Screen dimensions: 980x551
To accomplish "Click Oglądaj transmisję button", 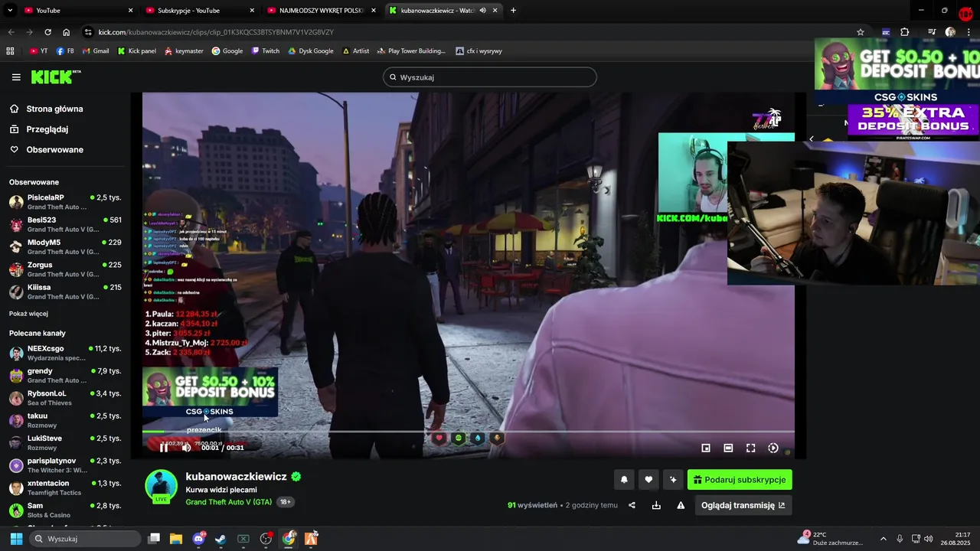I will click(x=743, y=505).
